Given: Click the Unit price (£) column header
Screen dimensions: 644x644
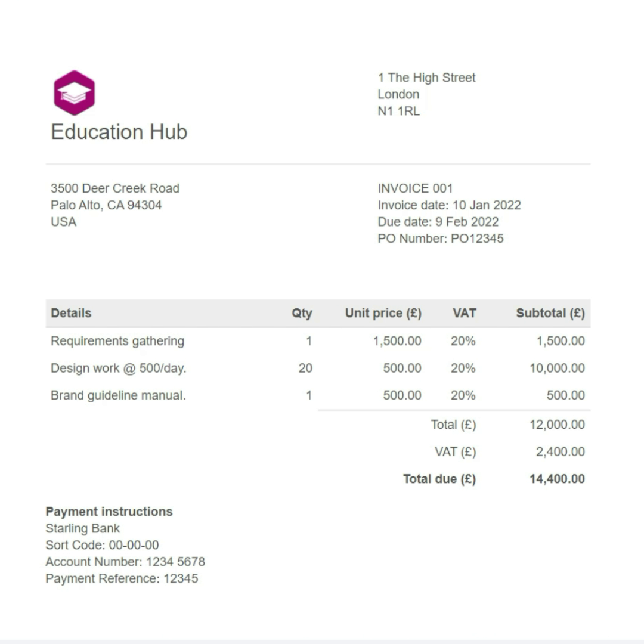Looking at the screenshot, I should pyautogui.click(x=383, y=313).
